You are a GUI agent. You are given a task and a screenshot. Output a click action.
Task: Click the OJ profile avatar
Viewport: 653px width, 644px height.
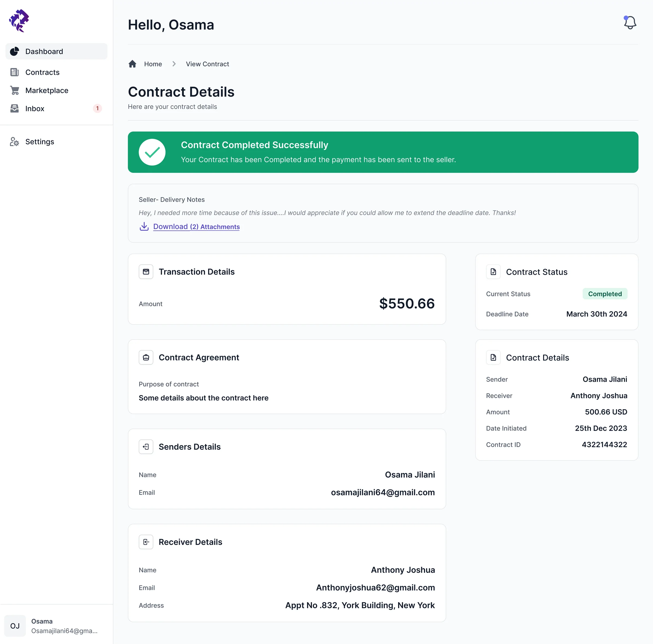15,626
